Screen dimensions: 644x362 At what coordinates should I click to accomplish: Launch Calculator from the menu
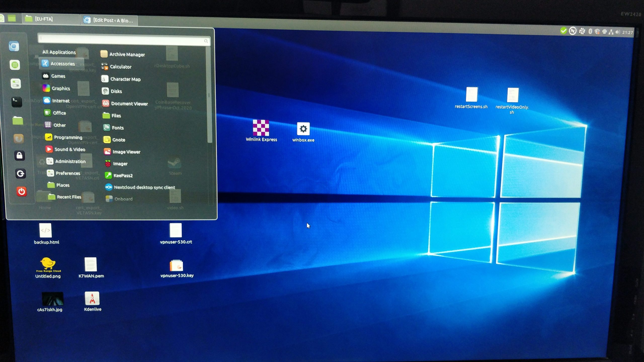[116, 67]
